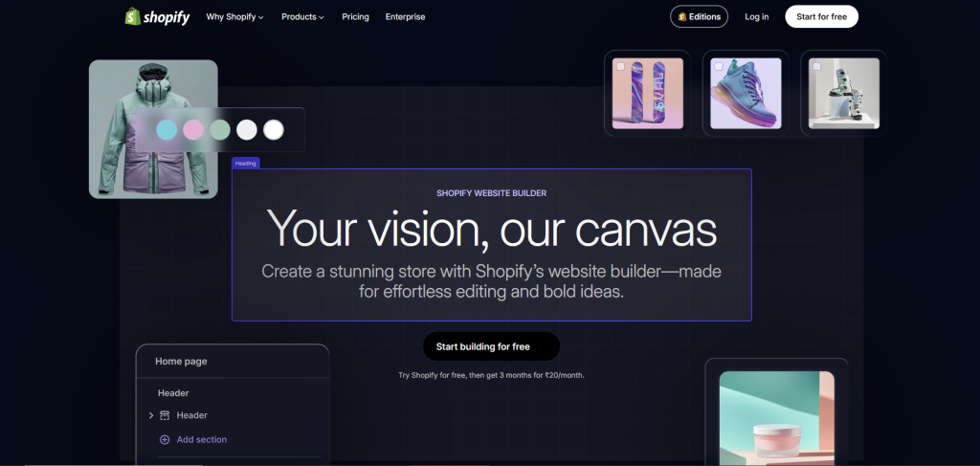
Task: Open the snowboard product thumbnail
Action: tap(648, 94)
